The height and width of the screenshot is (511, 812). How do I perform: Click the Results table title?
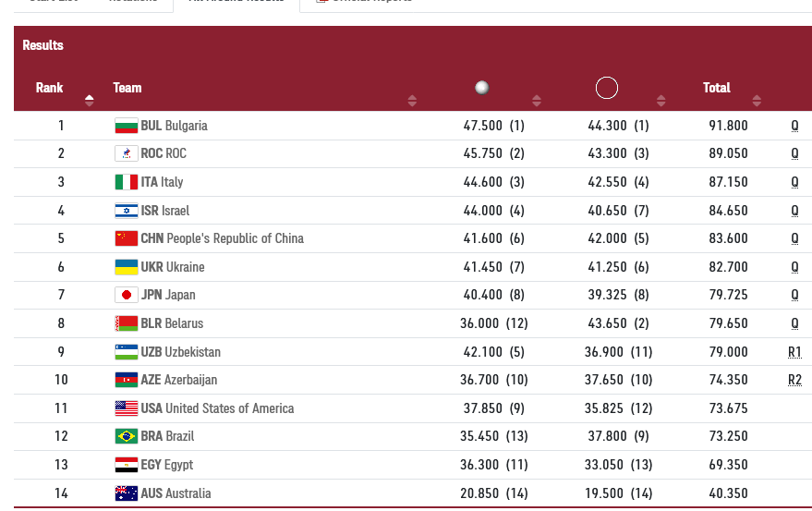pos(43,45)
